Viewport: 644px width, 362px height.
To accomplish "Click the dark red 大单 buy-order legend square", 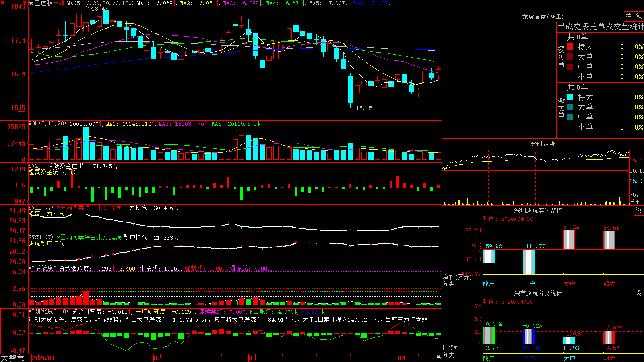I will pyautogui.click(x=570, y=57).
